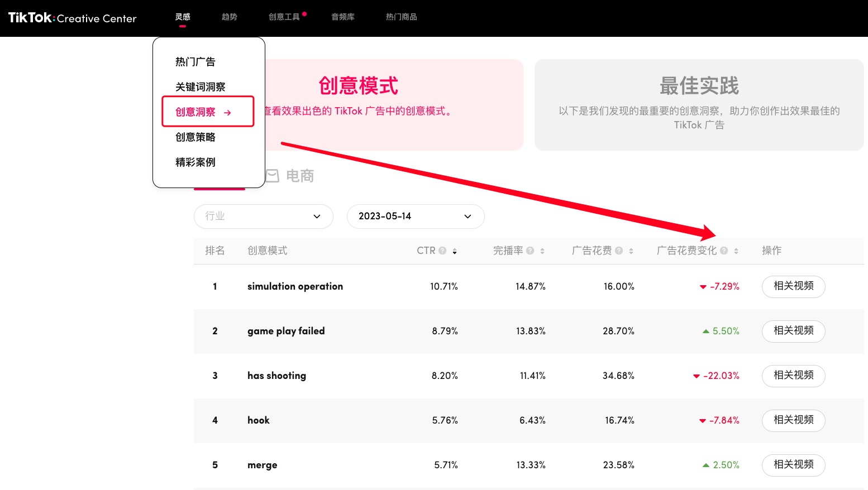Click the hook pattern name
The width and height of the screenshot is (868, 490).
point(258,420)
